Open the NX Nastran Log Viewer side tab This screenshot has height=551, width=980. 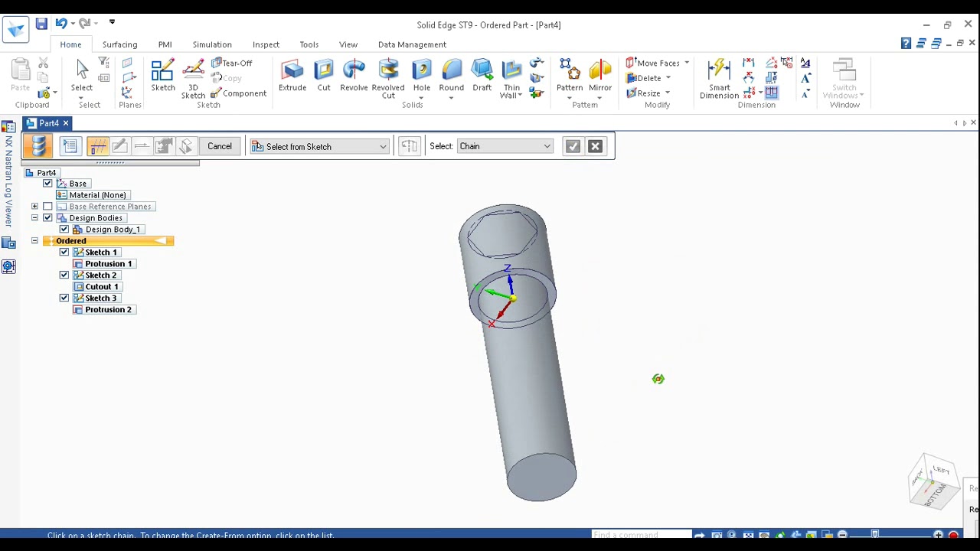pos(8,182)
